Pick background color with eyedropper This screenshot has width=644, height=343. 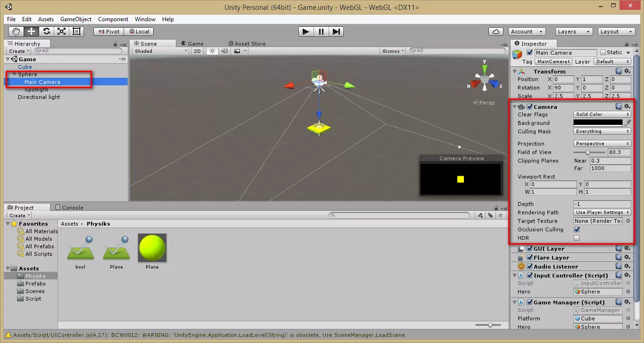pyautogui.click(x=627, y=123)
